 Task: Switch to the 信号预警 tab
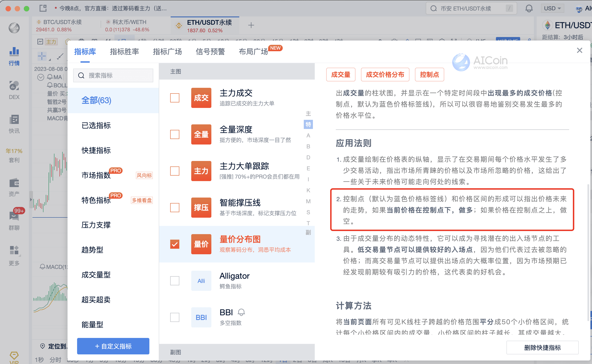[210, 51]
